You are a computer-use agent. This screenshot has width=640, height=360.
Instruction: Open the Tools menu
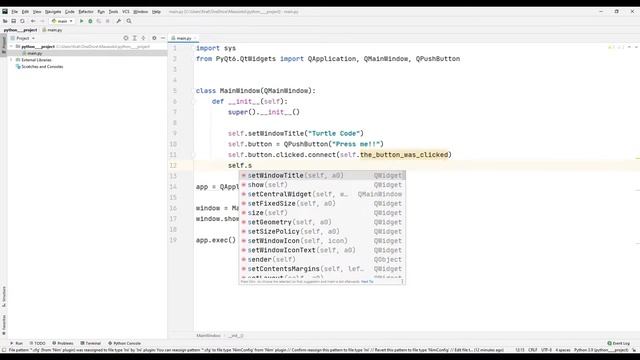click(113, 12)
